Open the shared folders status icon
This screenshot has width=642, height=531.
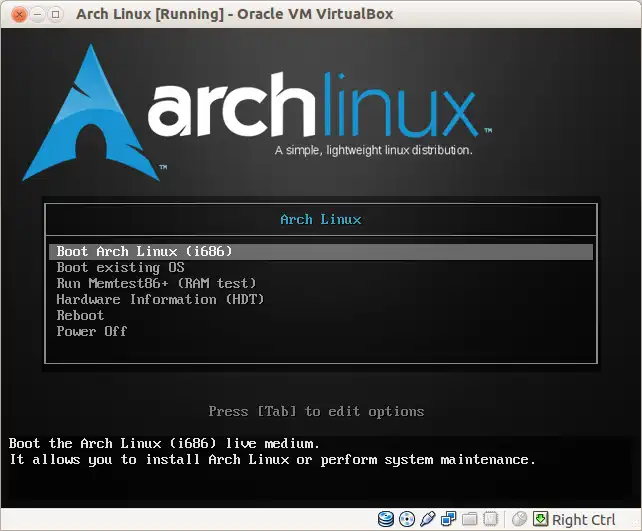pos(470,519)
